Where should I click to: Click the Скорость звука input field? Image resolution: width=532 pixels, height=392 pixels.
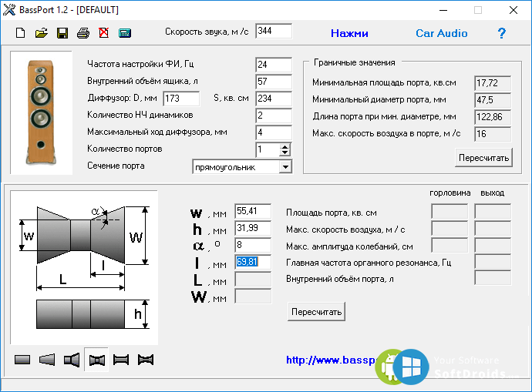[x=273, y=31]
